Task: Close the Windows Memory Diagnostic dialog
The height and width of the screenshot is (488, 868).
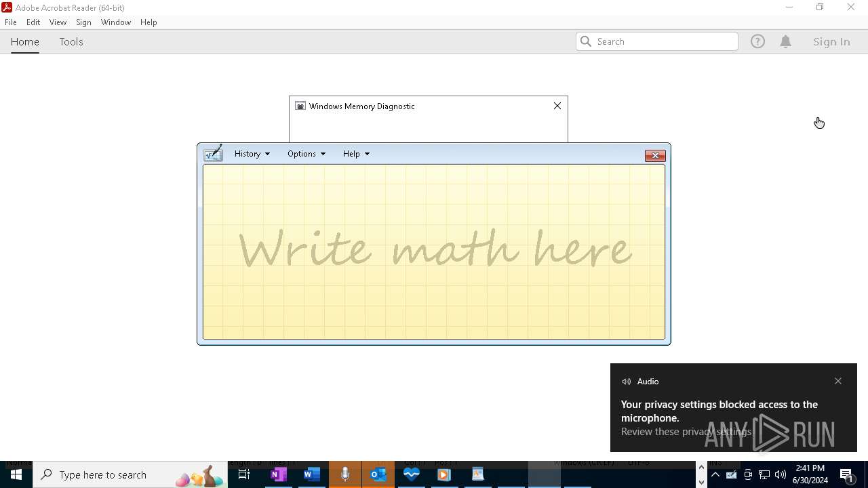Action: coord(557,106)
